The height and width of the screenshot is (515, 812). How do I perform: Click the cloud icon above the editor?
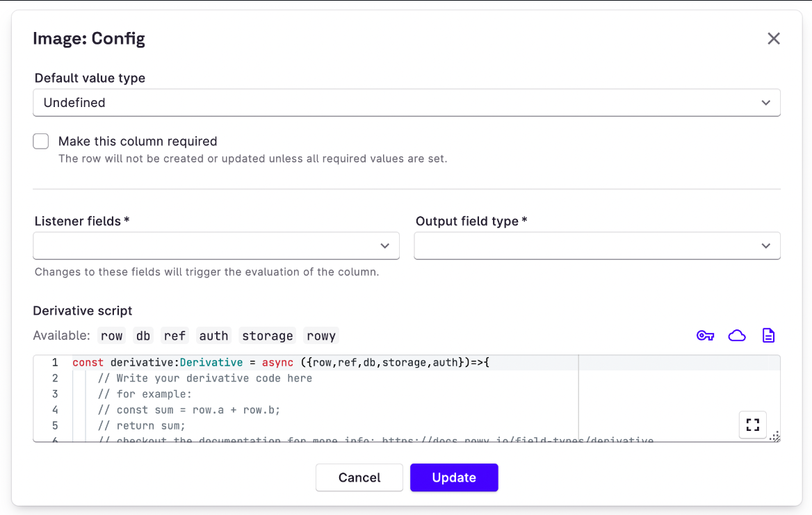pyautogui.click(x=737, y=336)
